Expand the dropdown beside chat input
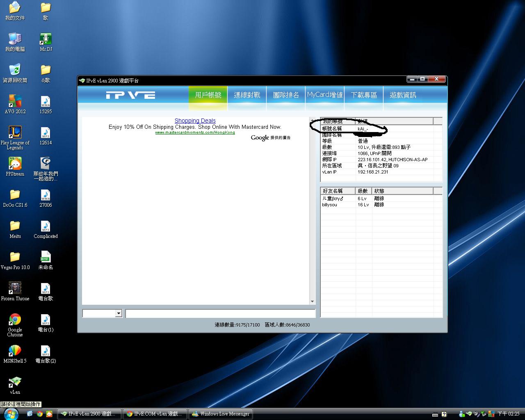 (x=119, y=313)
